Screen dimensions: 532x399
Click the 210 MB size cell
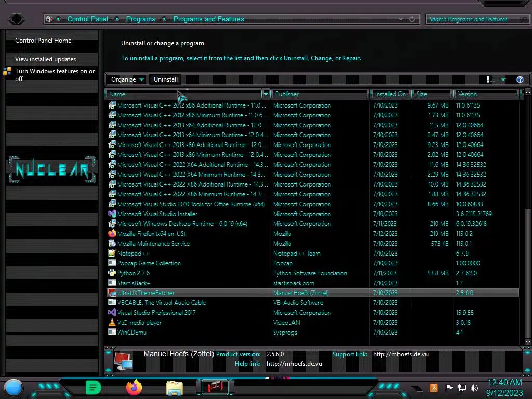(439, 224)
